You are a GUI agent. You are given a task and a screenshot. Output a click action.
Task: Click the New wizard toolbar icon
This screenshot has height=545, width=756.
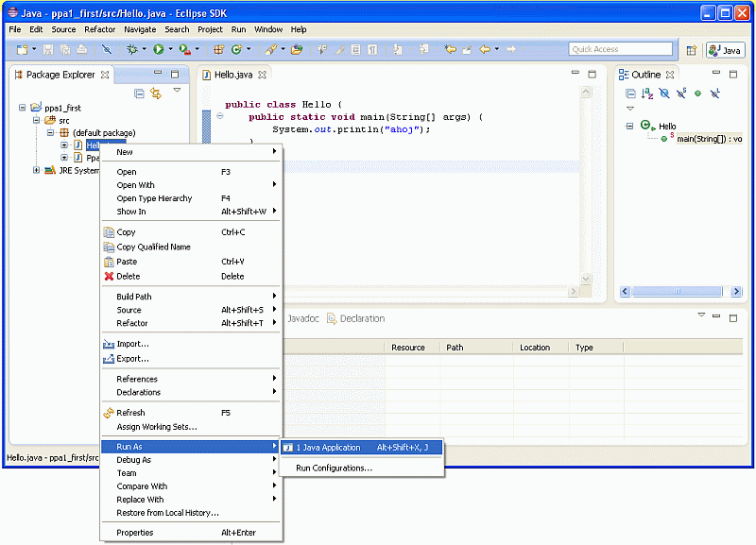(x=22, y=49)
